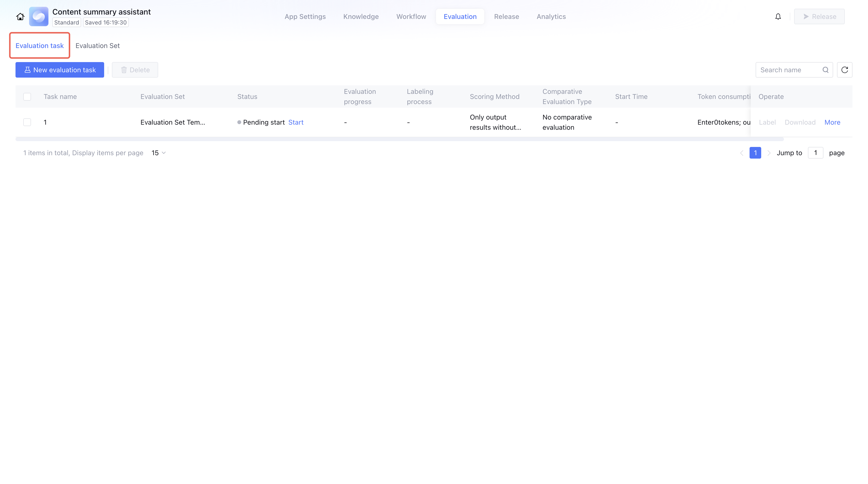Go to next page arrow
The height and width of the screenshot is (484, 868).
769,153
